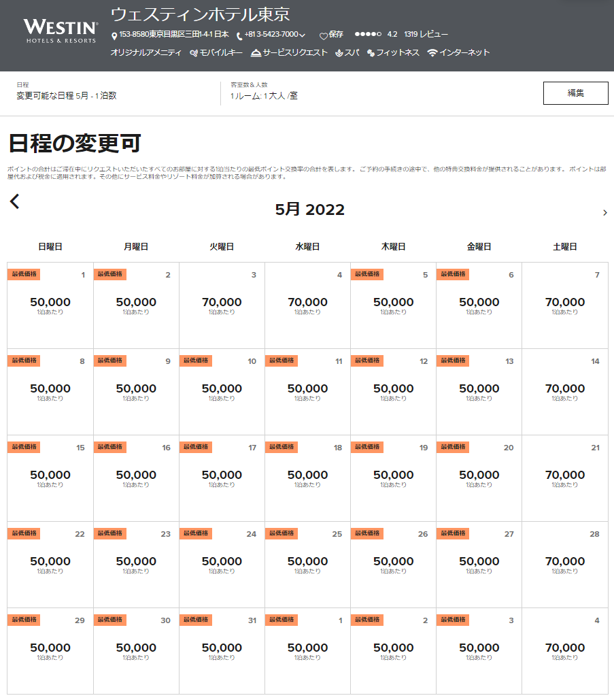Click the service request bell icon

click(x=256, y=53)
